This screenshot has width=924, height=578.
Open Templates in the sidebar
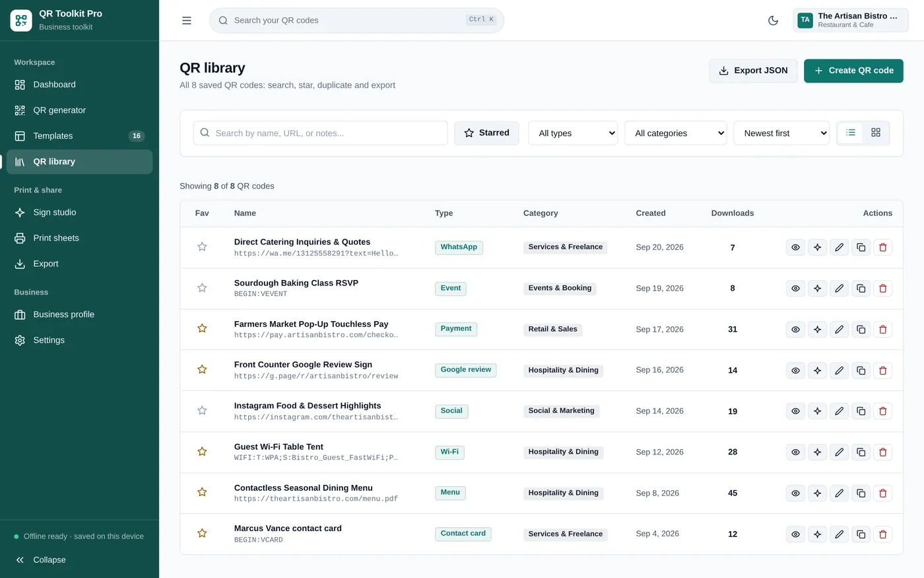[79, 136]
